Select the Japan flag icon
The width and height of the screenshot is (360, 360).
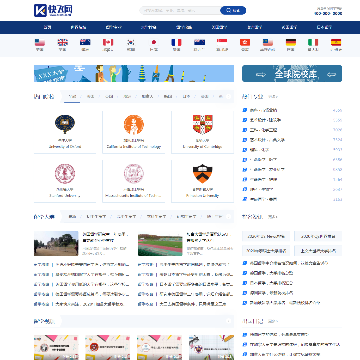[x=153, y=42]
